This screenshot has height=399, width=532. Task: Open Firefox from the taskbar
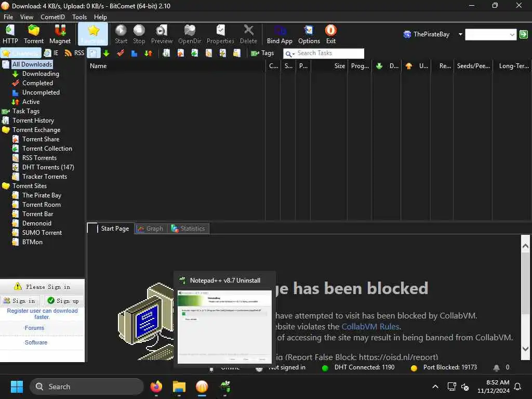[x=156, y=387]
